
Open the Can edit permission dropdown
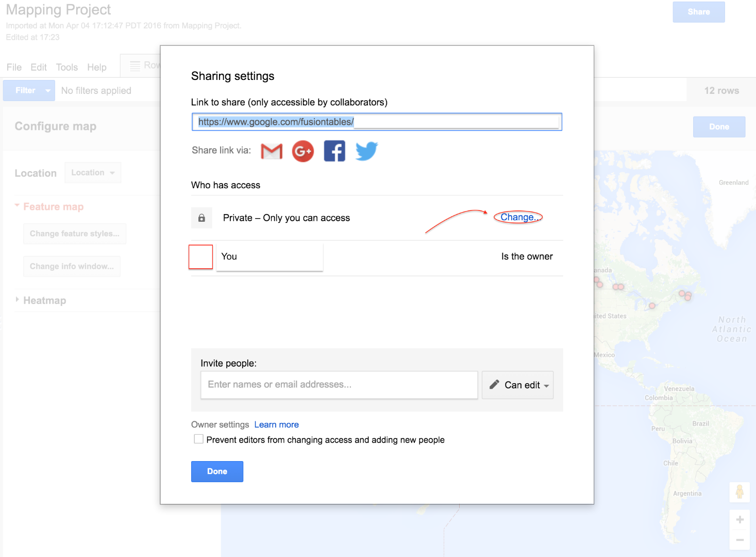tap(517, 385)
